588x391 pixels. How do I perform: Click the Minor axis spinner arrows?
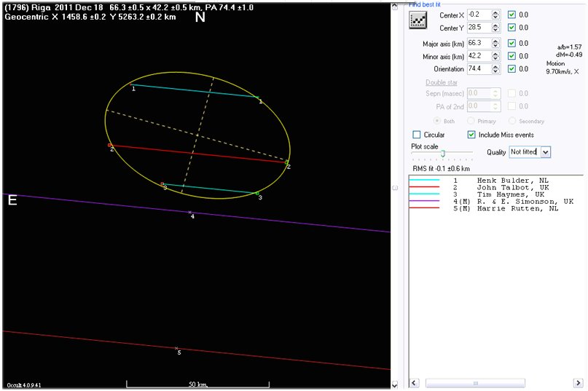[x=495, y=55]
